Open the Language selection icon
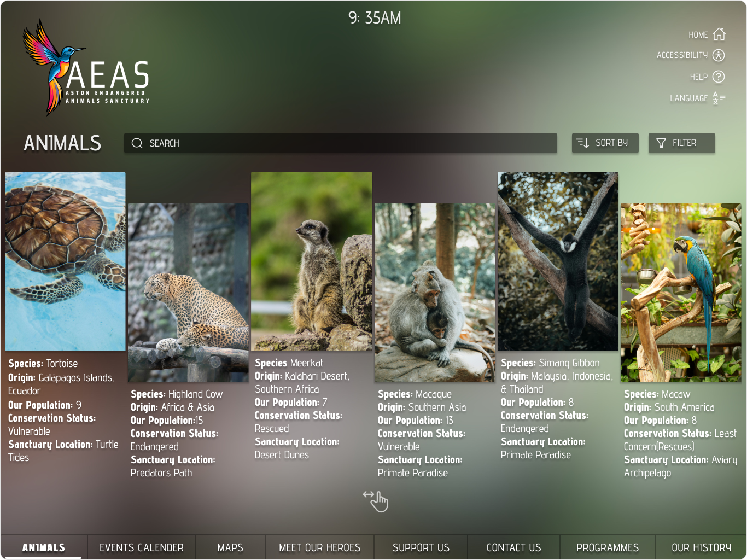747x560 pixels. point(718,98)
